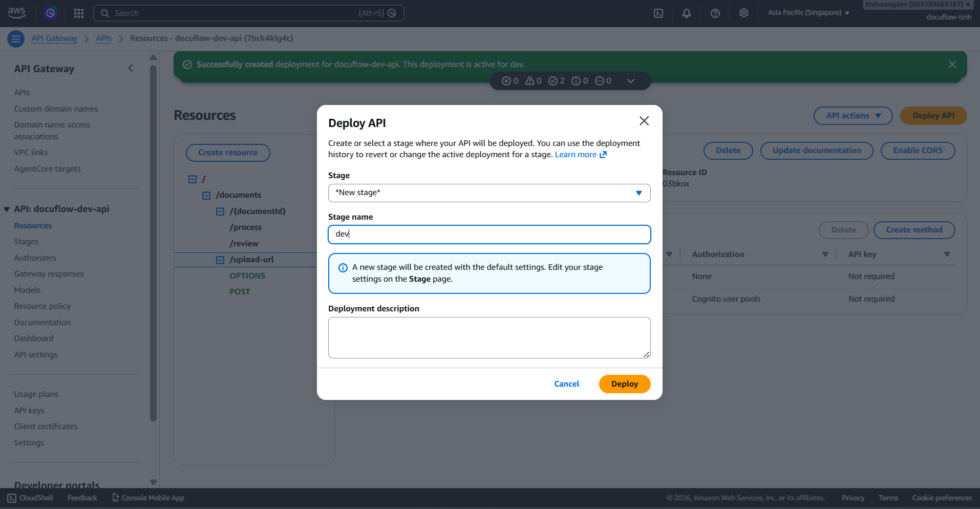Viewport: 980px width, 509px height.
Task: Sort by the Authorization column
Action: coord(825,254)
